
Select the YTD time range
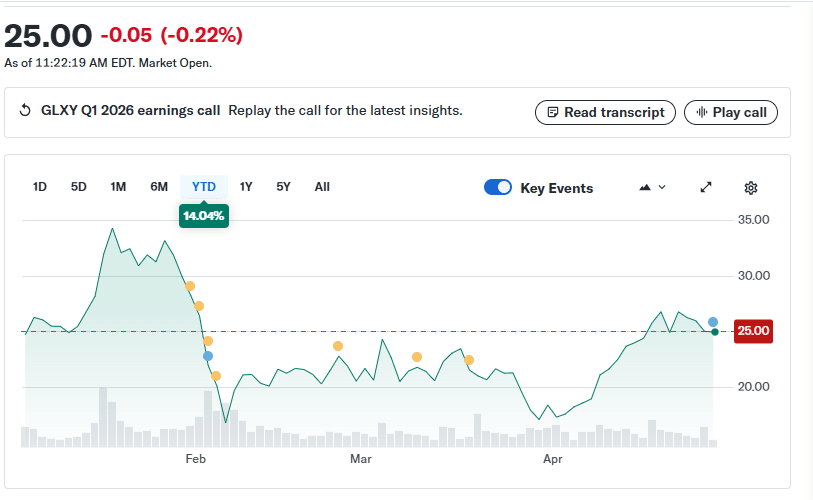click(x=204, y=187)
